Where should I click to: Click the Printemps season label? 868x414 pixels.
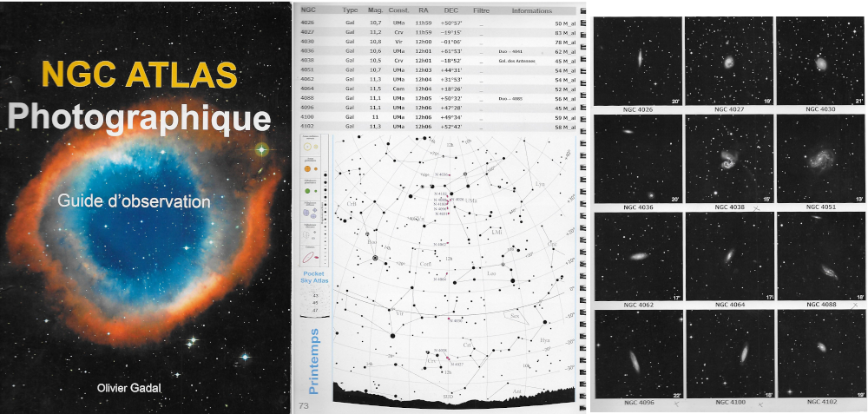coord(314,361)
